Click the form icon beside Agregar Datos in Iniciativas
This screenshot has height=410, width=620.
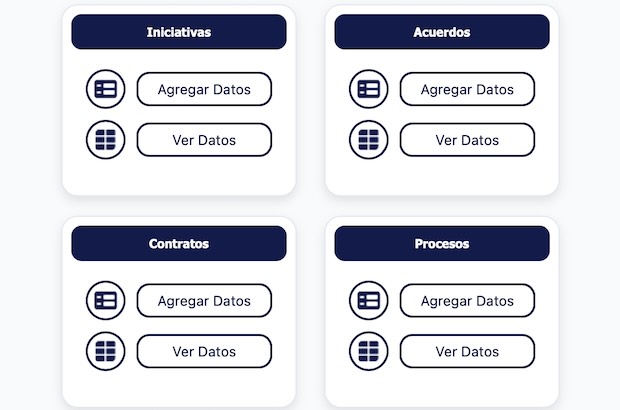pyautogui.click(x=105, y=89)
